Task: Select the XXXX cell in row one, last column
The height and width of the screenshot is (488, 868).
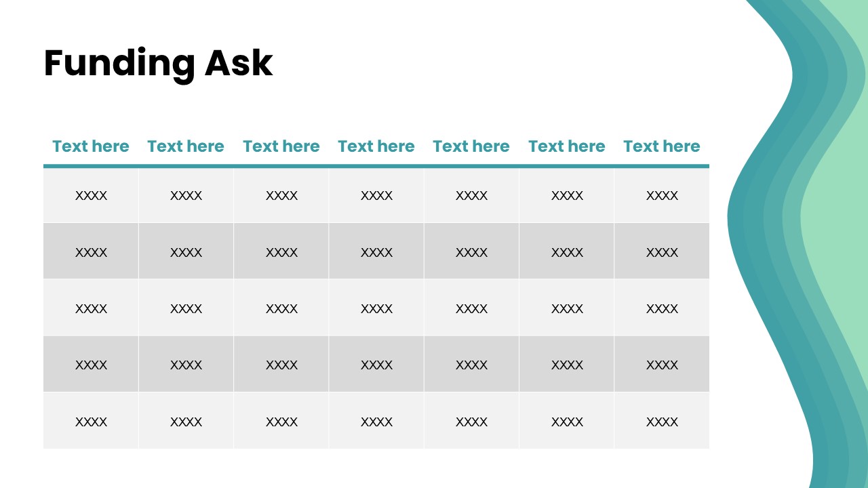Action: click(x=662, y=196)
